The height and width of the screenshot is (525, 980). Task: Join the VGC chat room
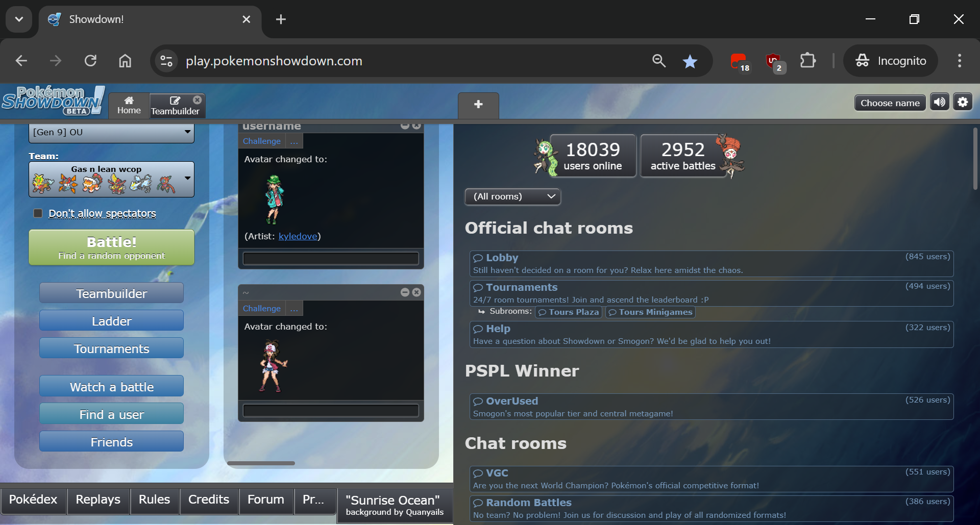coord(712,479)
